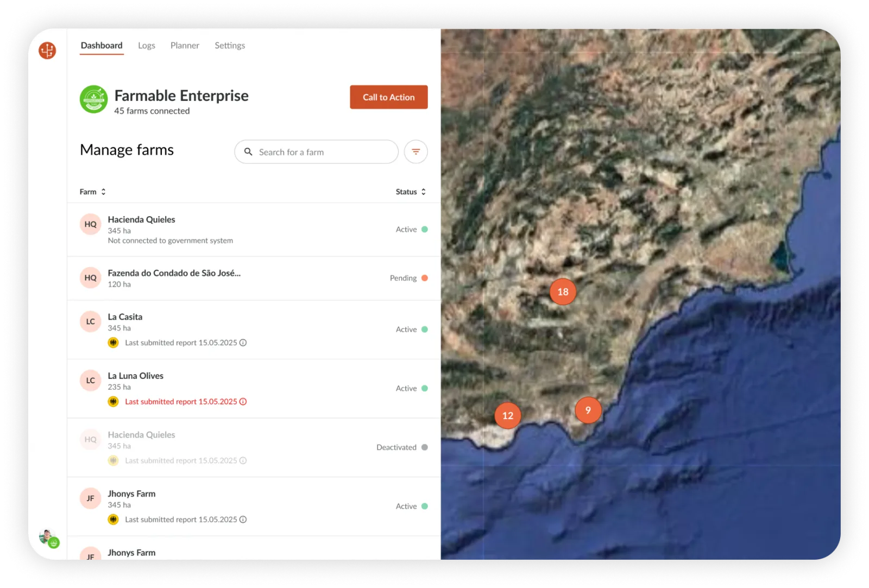869x588 pixels.
Task: Click the Call to Action button
Action: pyautogui.click(x=389, y=97)
